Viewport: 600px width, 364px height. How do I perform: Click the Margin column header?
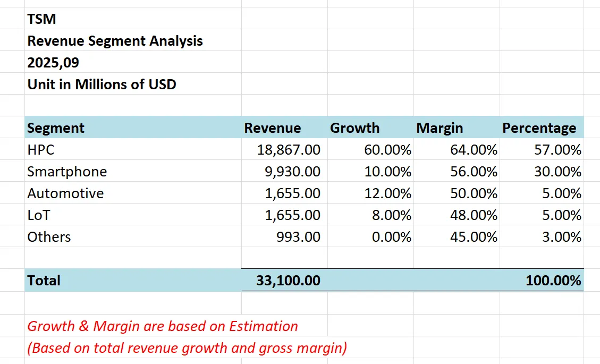tap(440, 128)
